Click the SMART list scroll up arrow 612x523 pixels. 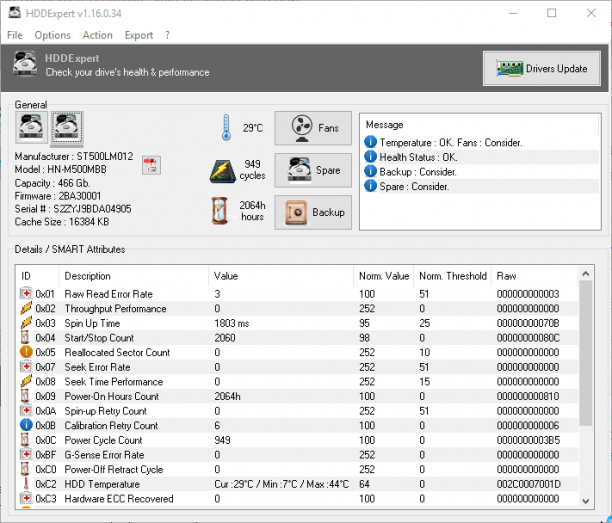point(585,274)
